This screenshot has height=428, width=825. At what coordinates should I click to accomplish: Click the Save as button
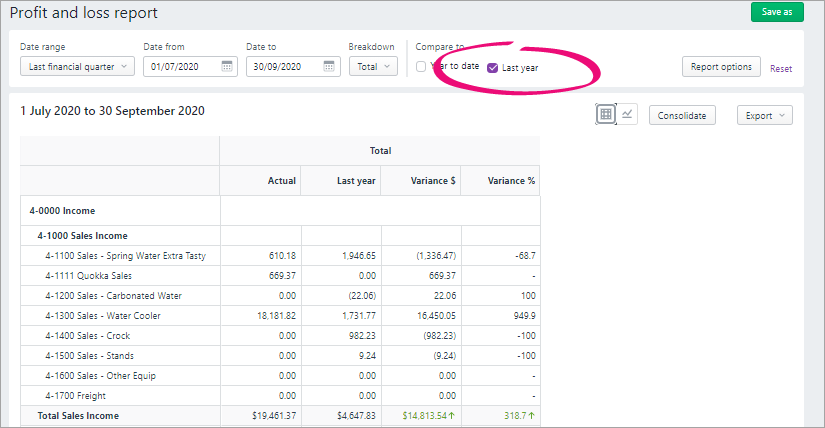tap(776, 12)
